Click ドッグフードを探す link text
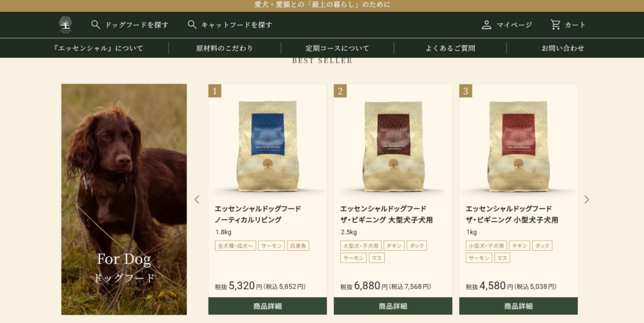This screenshot has width=644, height=323. 136,25
